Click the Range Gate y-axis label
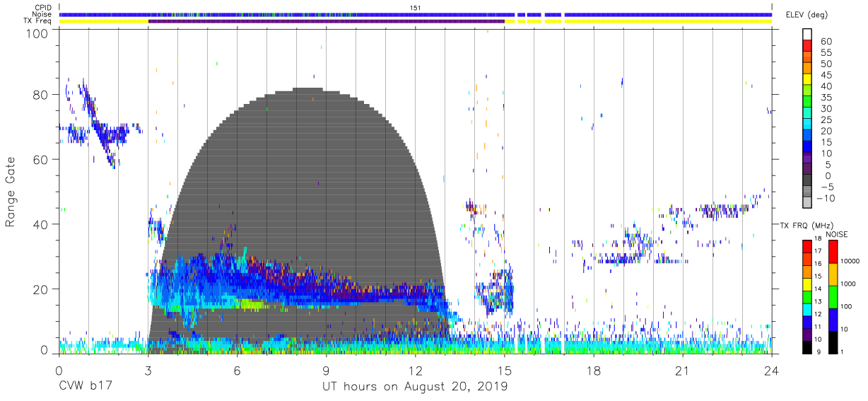This screenshot has height=401, width=868. [x=11, y=191]
